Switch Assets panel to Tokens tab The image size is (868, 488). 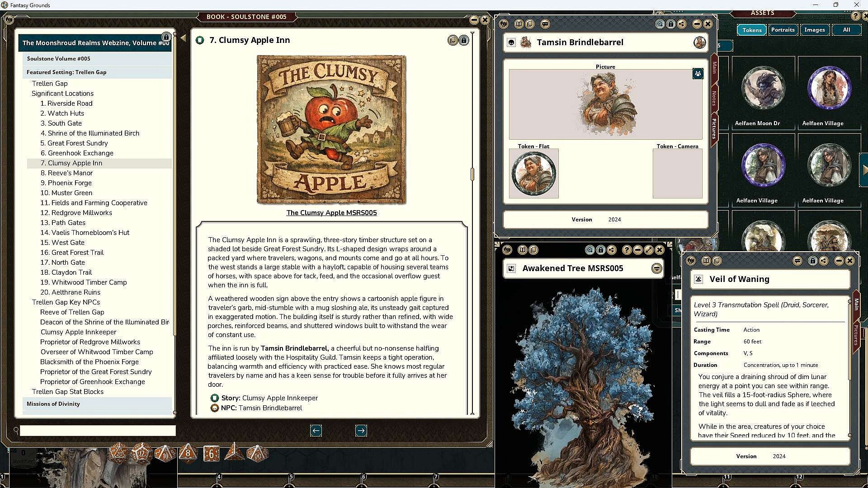[x=752, y=30]
